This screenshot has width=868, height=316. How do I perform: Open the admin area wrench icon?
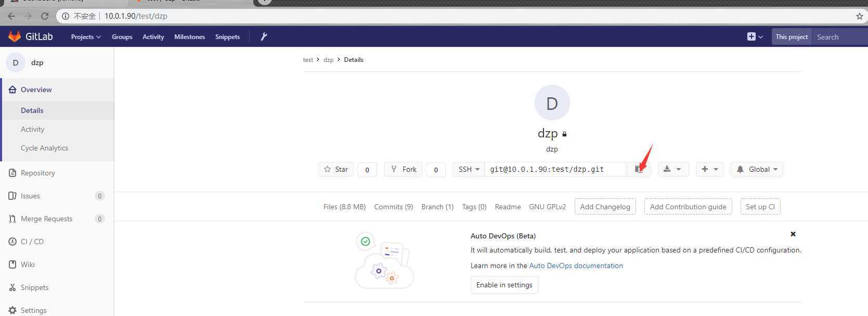[x=264, y=36]
